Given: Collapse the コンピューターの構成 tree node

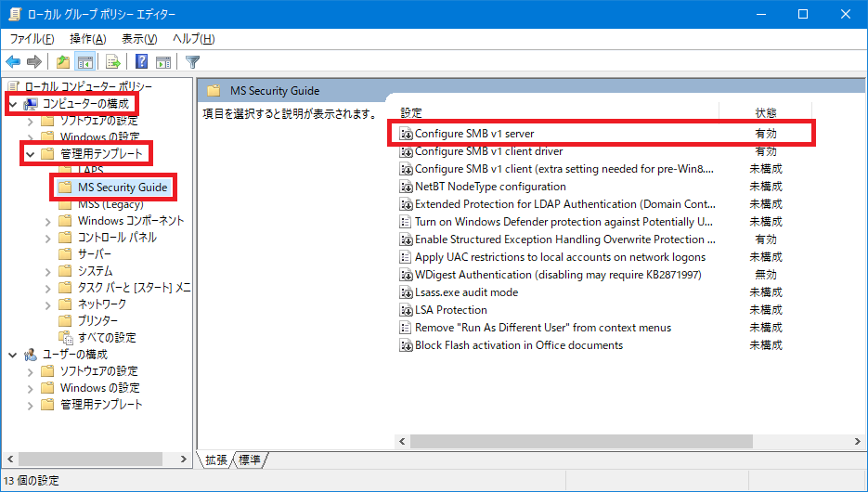Looking at the screenshot, I should pyautogui.click(x=13, y=103).
